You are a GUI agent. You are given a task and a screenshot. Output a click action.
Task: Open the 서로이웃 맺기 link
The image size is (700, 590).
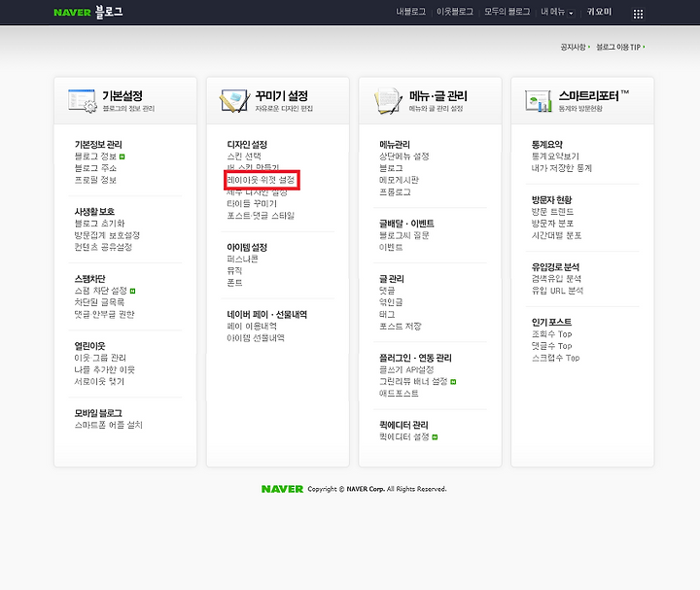click(x=99, y=382)
